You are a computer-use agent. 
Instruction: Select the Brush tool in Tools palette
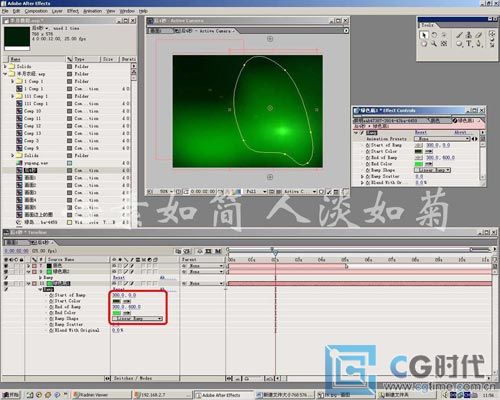tap(459, 35)
